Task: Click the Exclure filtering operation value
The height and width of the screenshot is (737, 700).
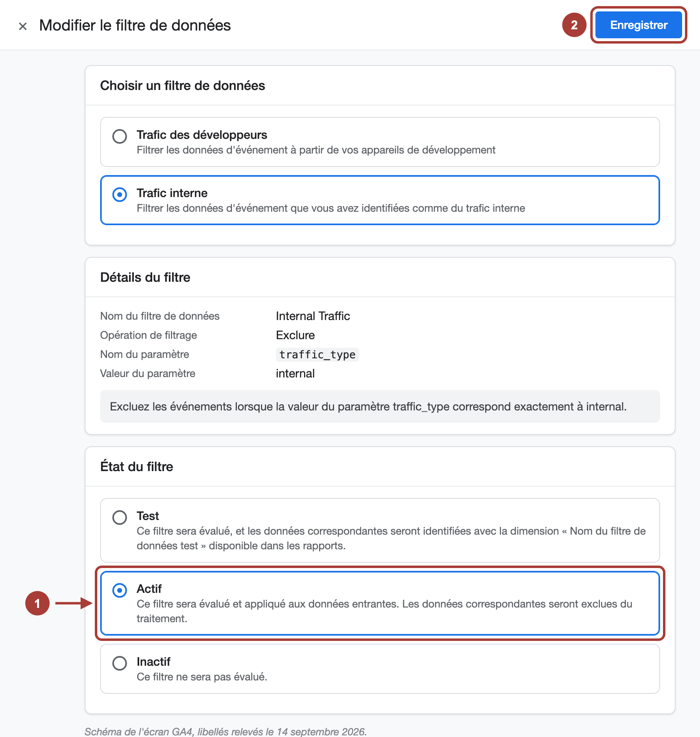Action: pyautogui.click(x=295, y=335)
